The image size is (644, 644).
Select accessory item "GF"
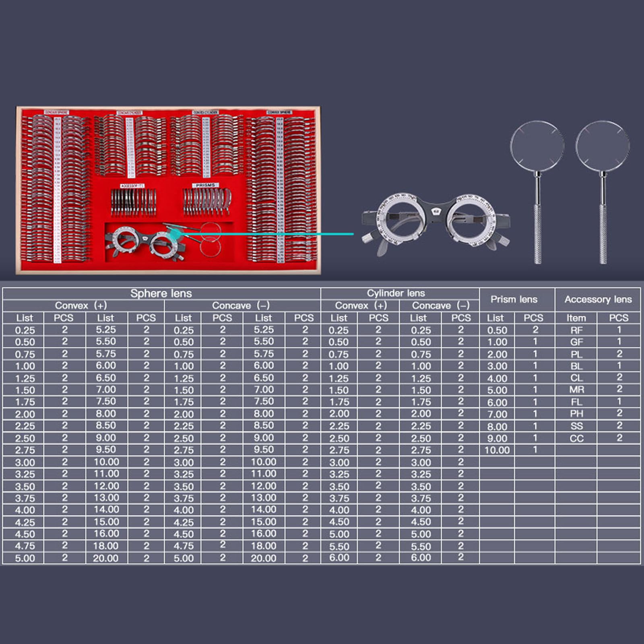(x=576, y=342)
